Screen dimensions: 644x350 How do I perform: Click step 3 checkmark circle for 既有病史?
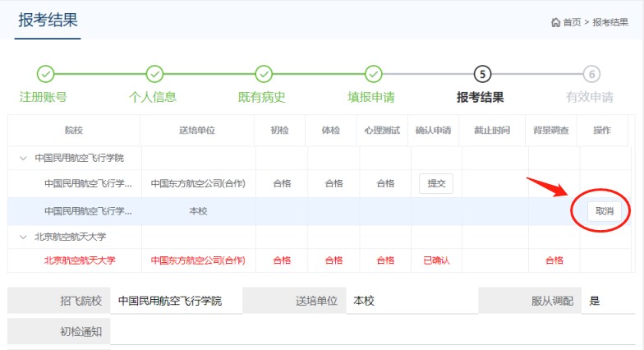click(264, 74)
